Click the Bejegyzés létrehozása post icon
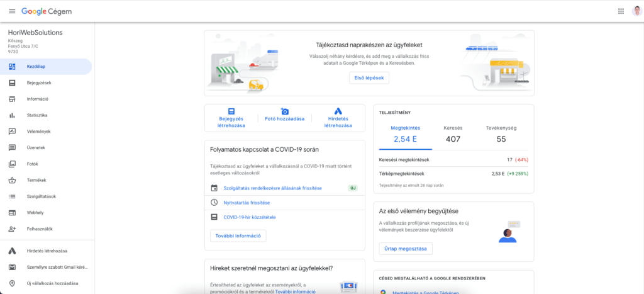 click(x=231, y=111)
